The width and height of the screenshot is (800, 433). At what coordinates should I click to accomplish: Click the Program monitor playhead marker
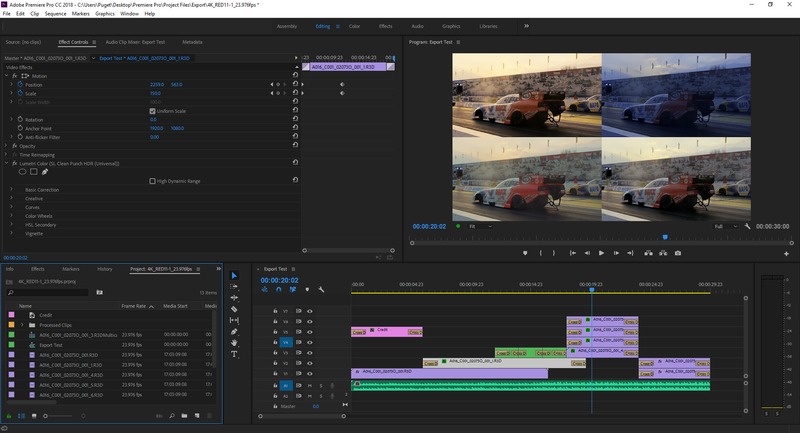(665, 237)
